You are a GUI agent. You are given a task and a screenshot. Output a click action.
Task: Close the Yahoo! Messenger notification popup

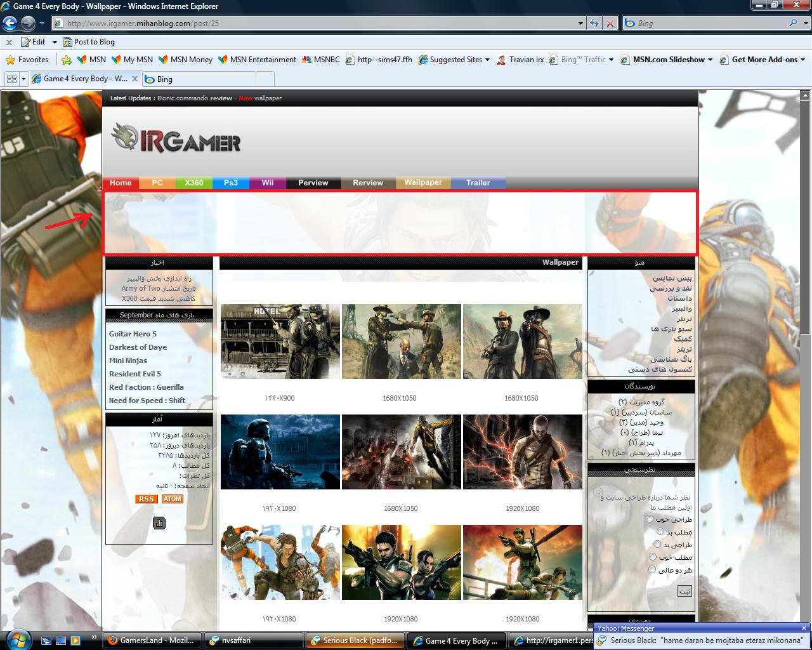[x=803, y=628]
